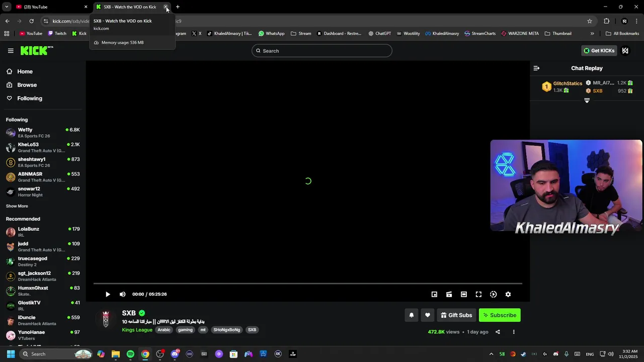Mute the video with the speaker icon
The image size is (644, 362).
click(123, 294)
